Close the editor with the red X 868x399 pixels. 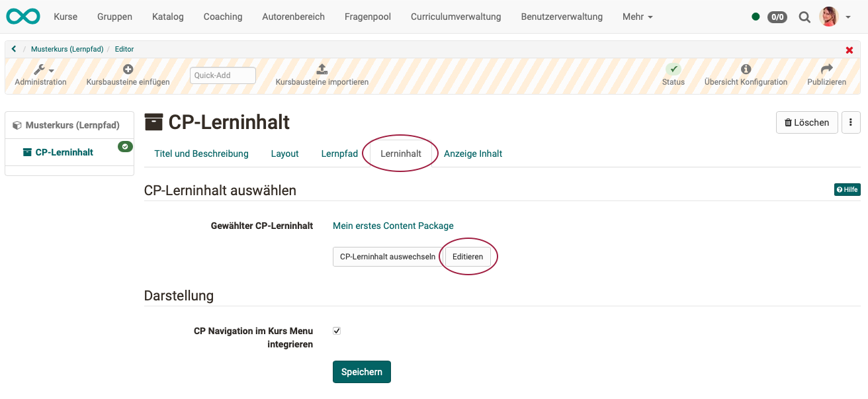click(x=849, y=49)
